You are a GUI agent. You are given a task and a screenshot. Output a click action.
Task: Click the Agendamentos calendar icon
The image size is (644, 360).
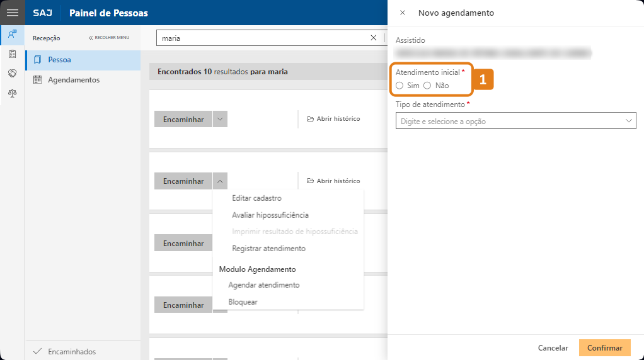tap(37, 80)
